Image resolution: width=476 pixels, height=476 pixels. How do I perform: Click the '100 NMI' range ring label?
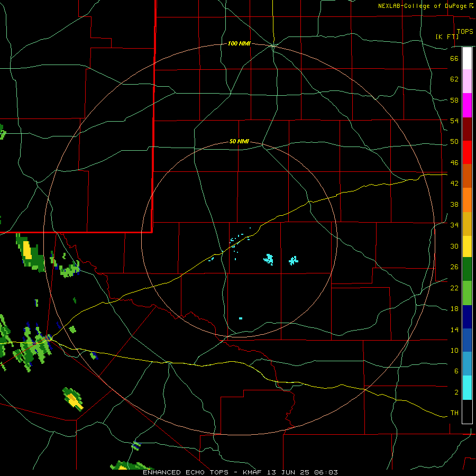click(239, 44)
